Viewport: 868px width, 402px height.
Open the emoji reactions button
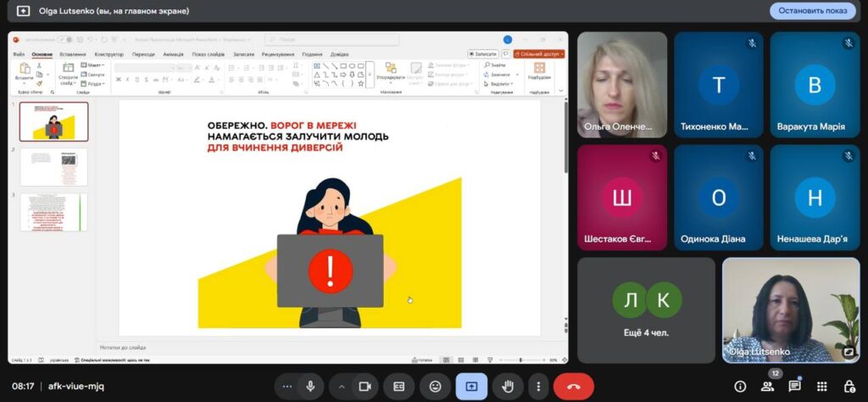click(435, 386)
